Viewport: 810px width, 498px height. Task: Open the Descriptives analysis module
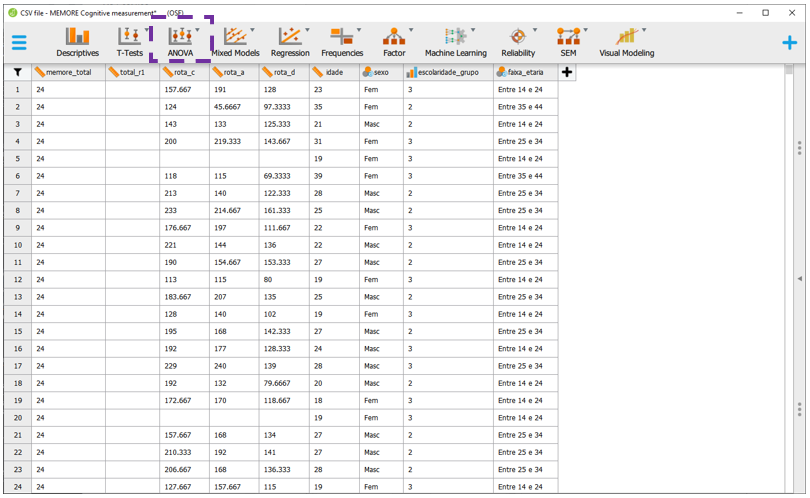pos(77,41)
